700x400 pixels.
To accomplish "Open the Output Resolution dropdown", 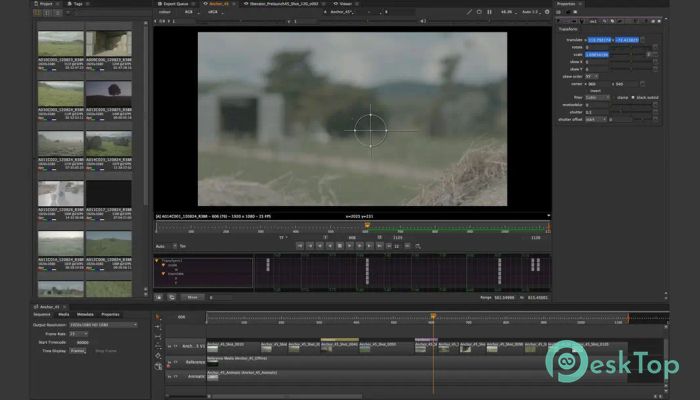I will tap(103, 325).
